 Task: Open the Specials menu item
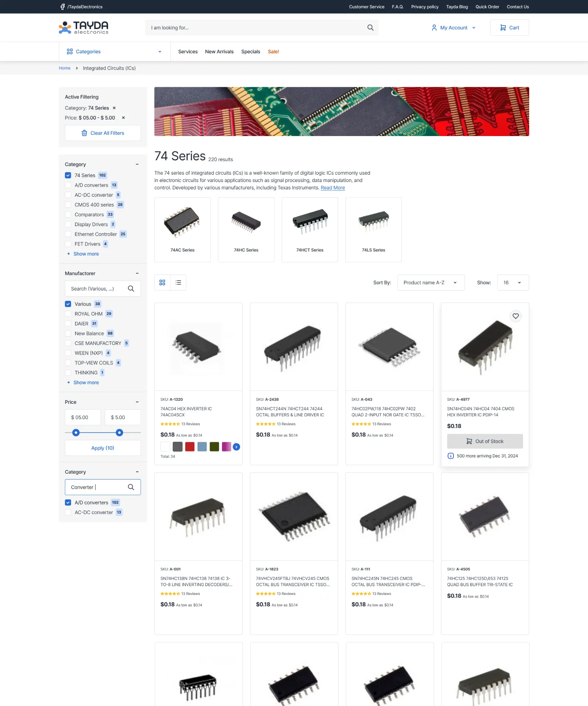click(251, 51)
